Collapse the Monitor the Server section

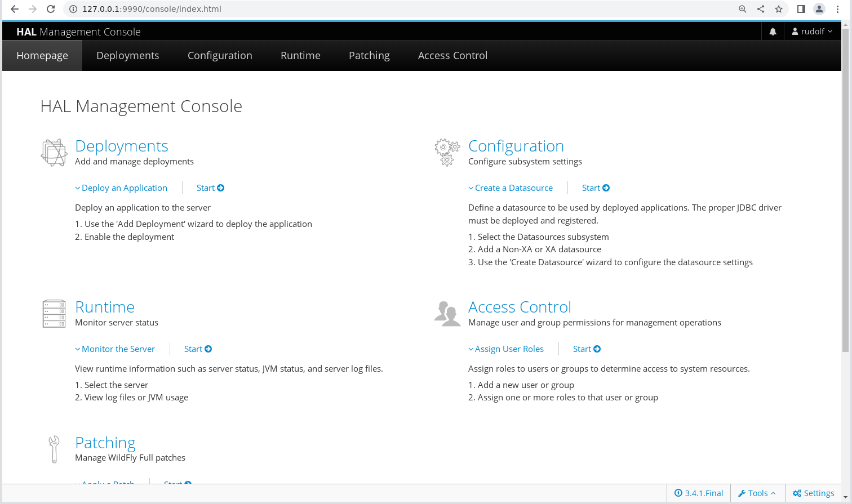(x=115, y=349)
